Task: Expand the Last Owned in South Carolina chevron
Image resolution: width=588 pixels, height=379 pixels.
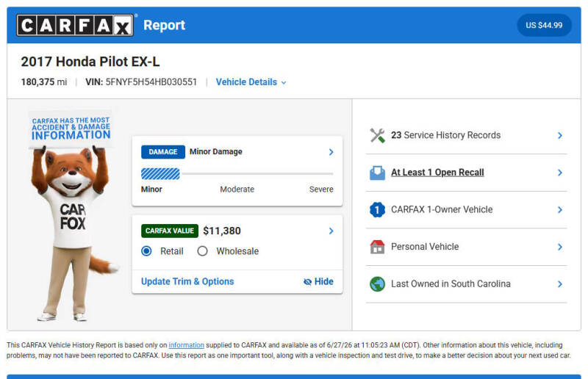Action: [x=560, y=284]
